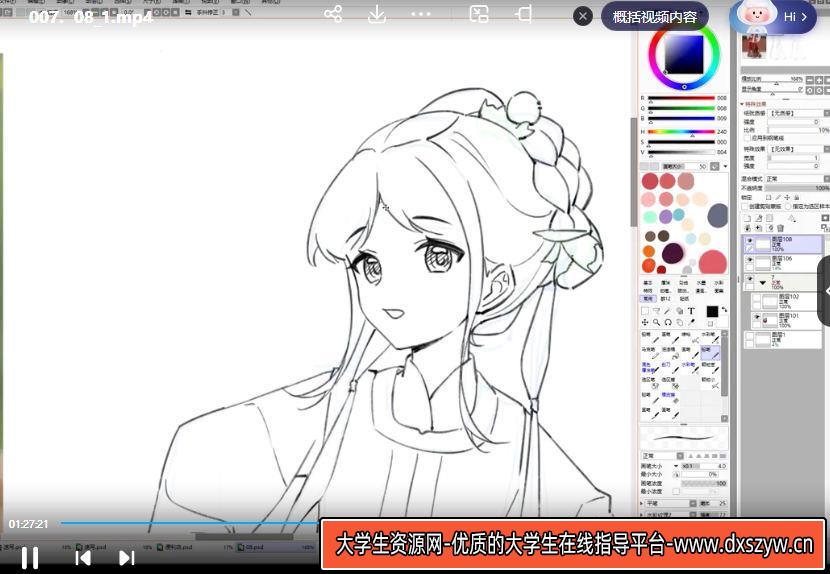Pick the mint-green swatch in the scratchpad
The width and height of the screenshot is (830, 574).
pos(650,217)
